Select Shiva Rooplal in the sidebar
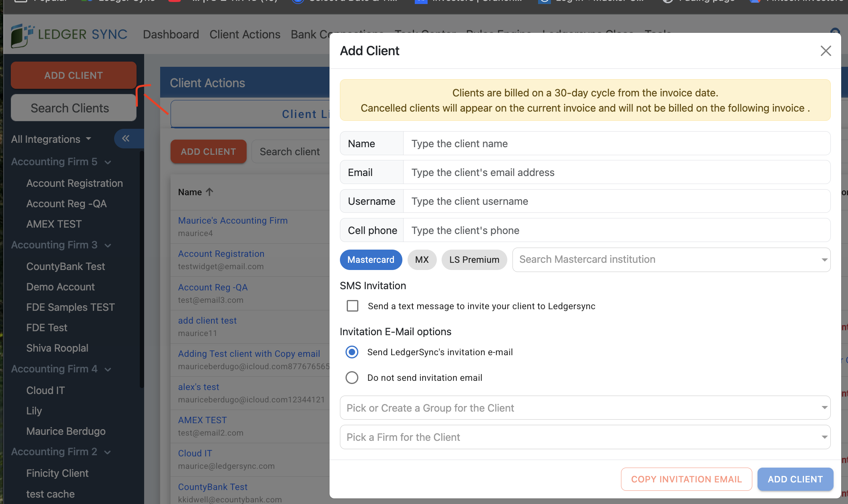Viewport: 848px width, 504px height. [57, 348]
